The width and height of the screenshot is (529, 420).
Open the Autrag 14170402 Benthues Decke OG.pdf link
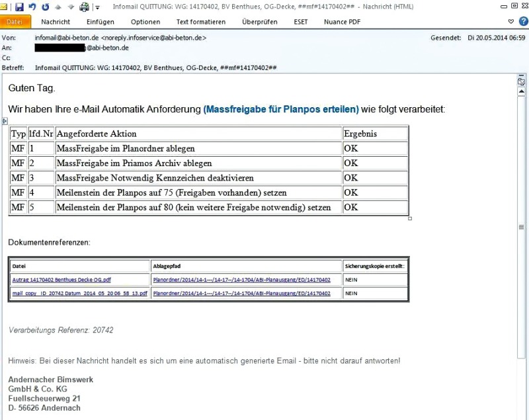61,280
